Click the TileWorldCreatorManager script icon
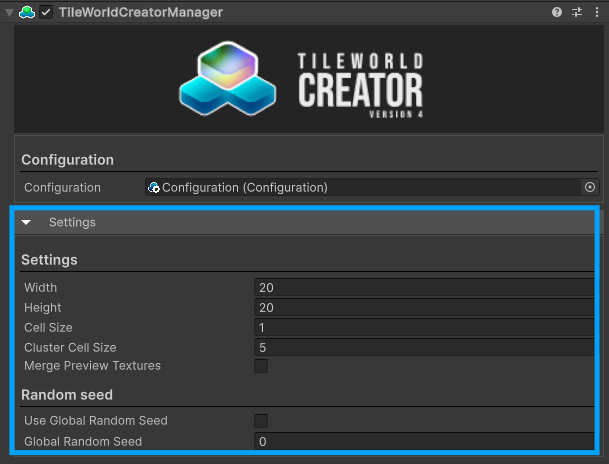The image size is (609, 464). 27,12
